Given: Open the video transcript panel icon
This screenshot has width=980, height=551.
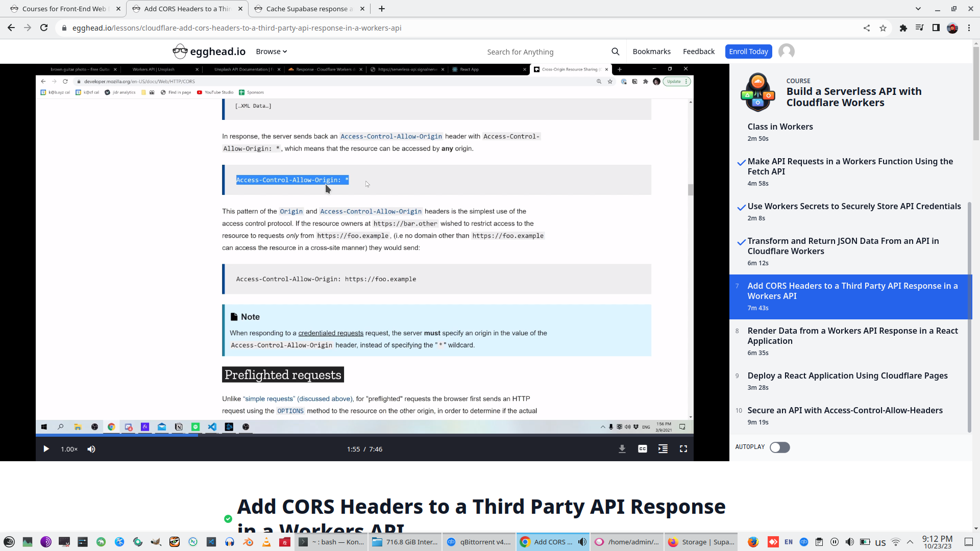Looking at the screenshot, I should coord(663,449).
